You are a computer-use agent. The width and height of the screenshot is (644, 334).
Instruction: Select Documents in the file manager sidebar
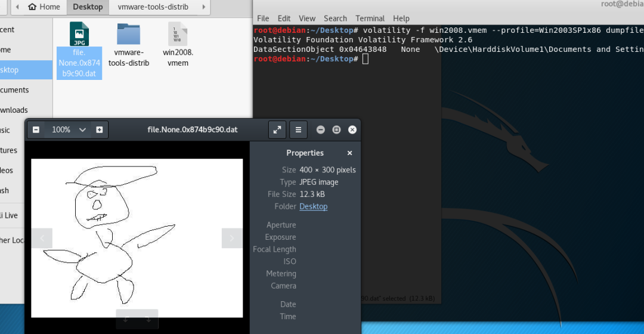tap(26, 90)
